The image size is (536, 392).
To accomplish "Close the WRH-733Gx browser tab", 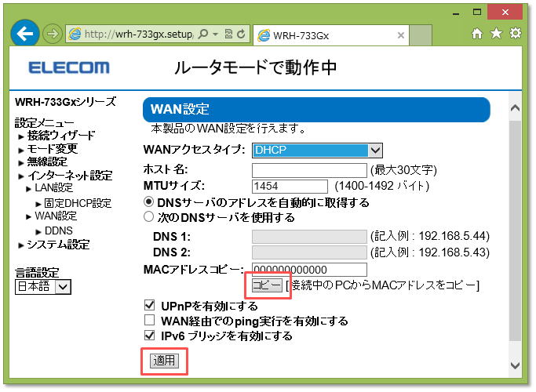I will point(401,35).
